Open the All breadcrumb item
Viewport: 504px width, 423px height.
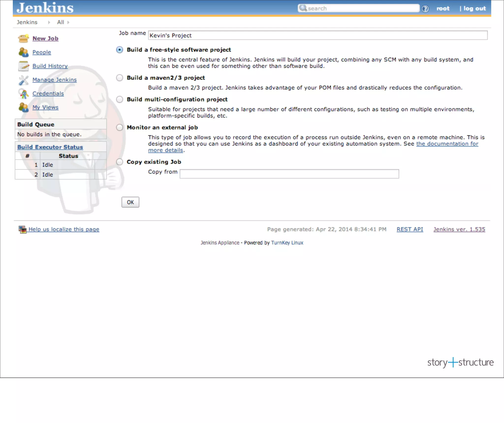[x=61, y=22]
